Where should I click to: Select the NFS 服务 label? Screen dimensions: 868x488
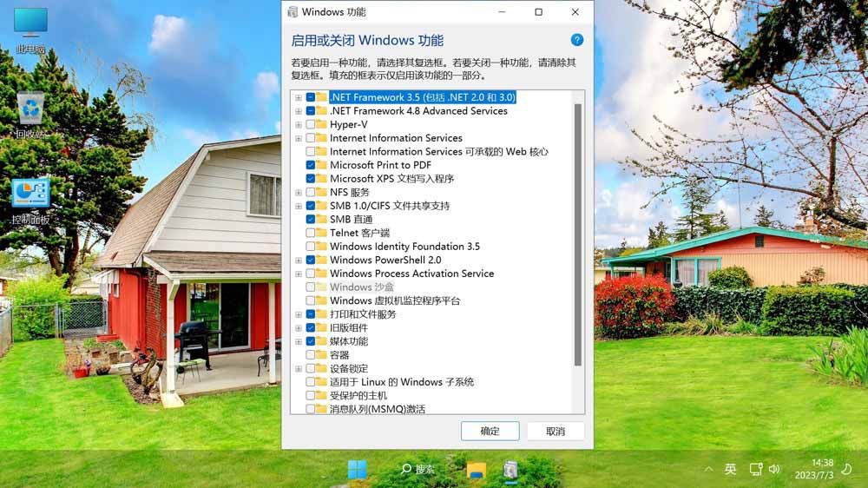(x=349, y=192)
